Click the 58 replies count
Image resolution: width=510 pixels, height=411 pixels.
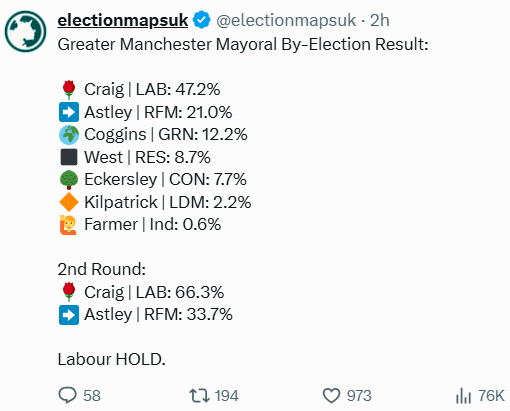92,396
